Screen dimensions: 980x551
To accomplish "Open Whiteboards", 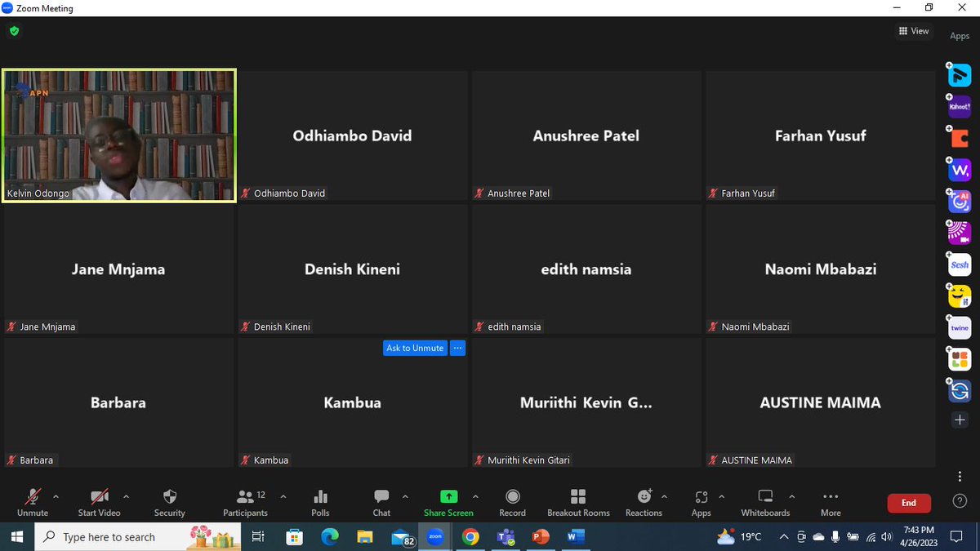I will coord(765,502).
